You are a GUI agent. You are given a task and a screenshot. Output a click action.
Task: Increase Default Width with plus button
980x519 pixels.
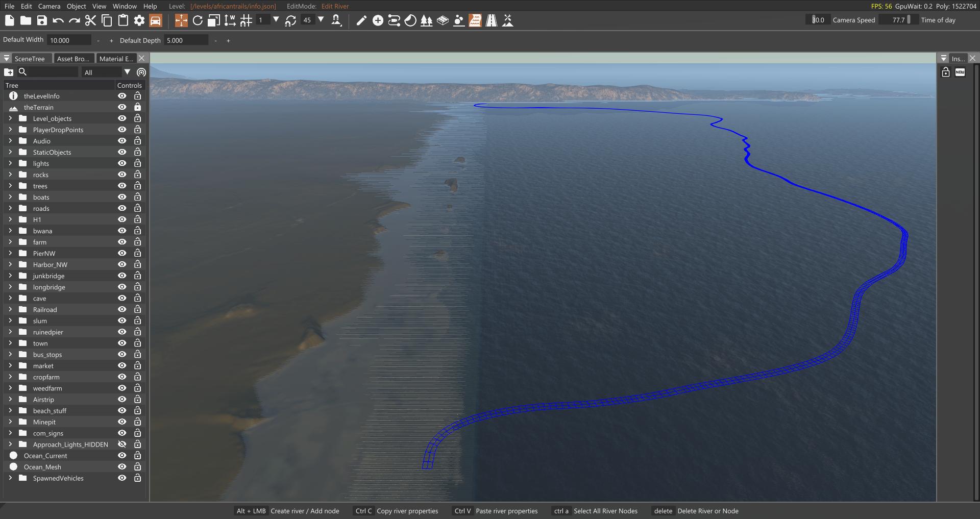tap(111, 40)
